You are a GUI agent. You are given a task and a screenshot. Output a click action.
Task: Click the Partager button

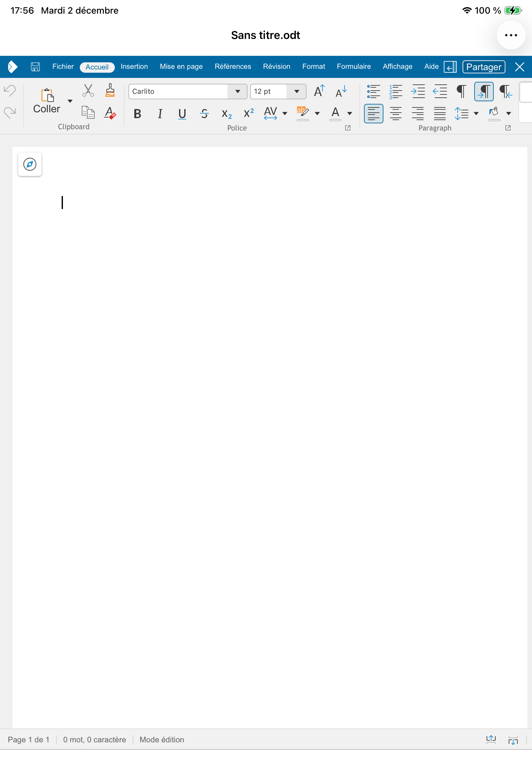point(483,67)
